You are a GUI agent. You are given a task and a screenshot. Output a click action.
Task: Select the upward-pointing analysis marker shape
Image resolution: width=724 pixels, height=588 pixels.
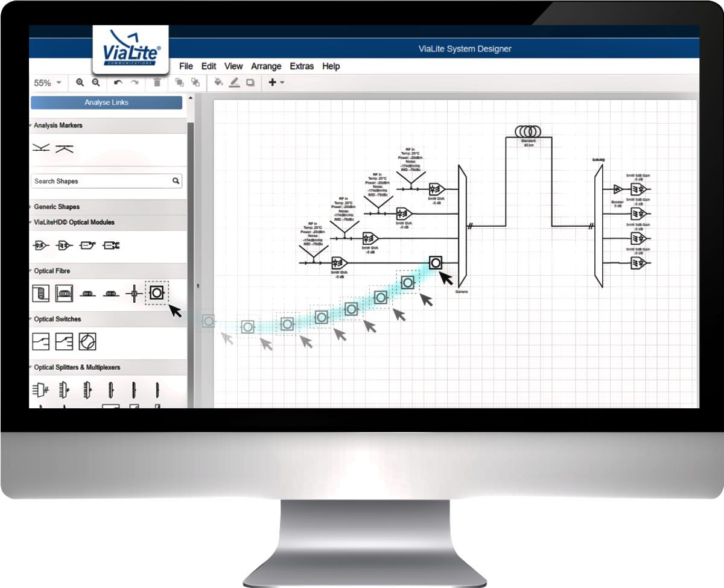pyautogui.click(x=64, y=148)
